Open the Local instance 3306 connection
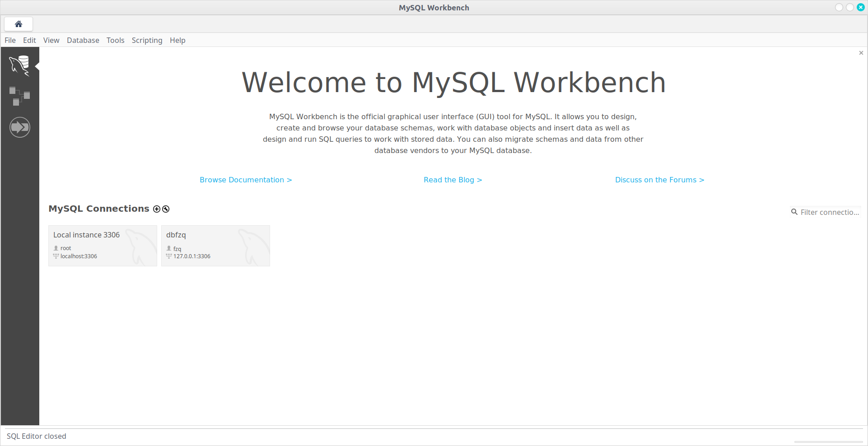868x446 pixels. 103,246
